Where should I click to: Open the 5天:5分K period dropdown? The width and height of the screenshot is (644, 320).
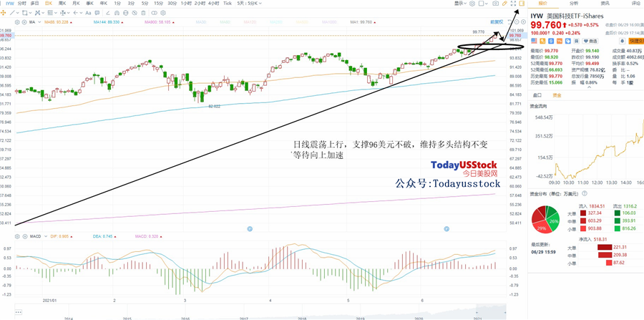coord(250,4)
